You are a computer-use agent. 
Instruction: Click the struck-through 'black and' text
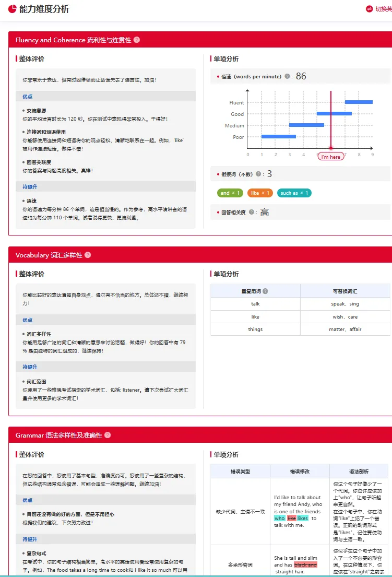305,565
